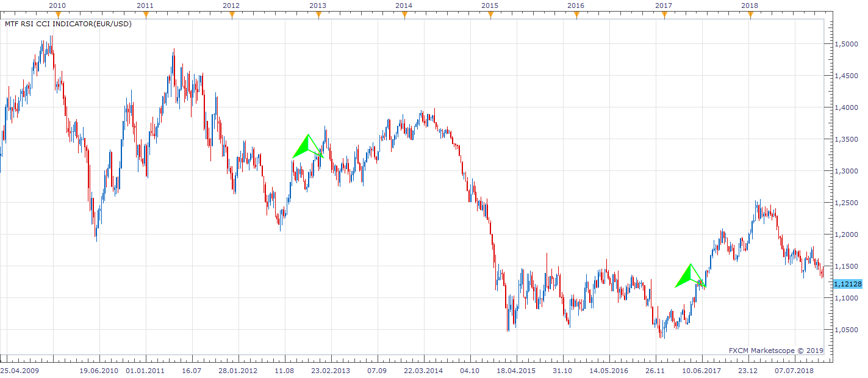Click the 19.06.2010 date label
The height and width of the screenshot is (378, 868).
pos(99,371)
